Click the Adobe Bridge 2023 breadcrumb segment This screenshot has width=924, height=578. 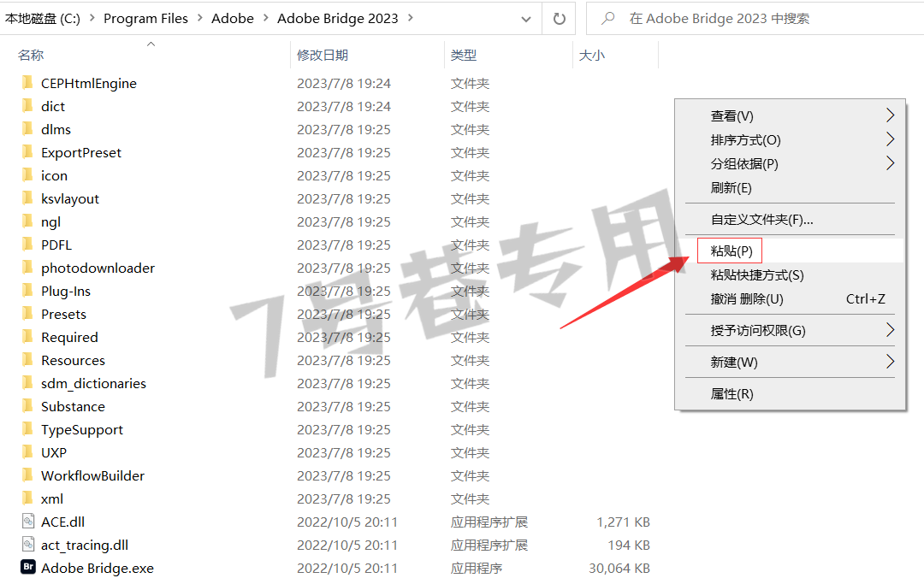338,18
